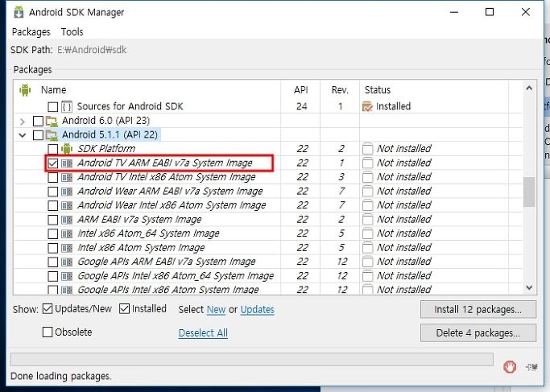Check Android Wear ARM EABI v7a System Image
The height and width of the screenshot is (392, 550).
click(52, 192)
